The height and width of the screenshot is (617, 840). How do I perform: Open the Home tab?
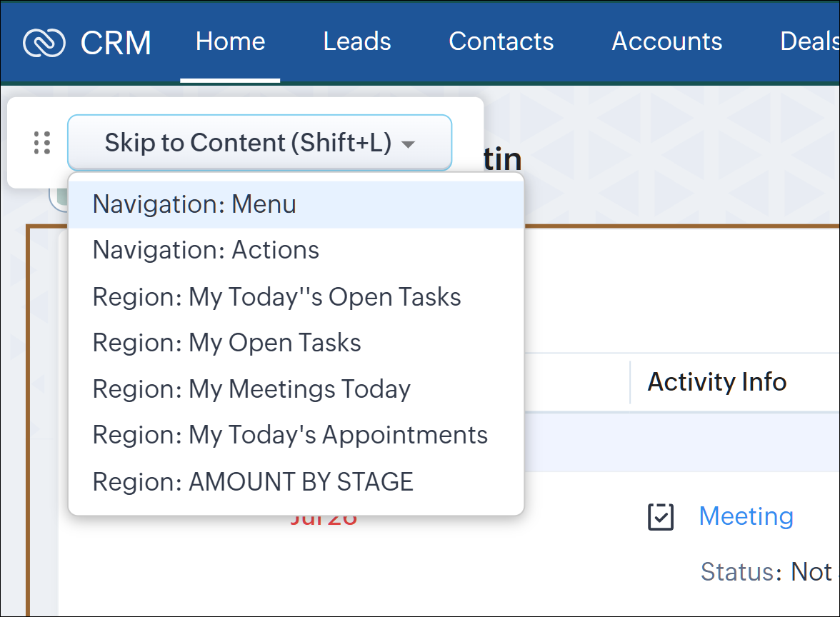230,41
